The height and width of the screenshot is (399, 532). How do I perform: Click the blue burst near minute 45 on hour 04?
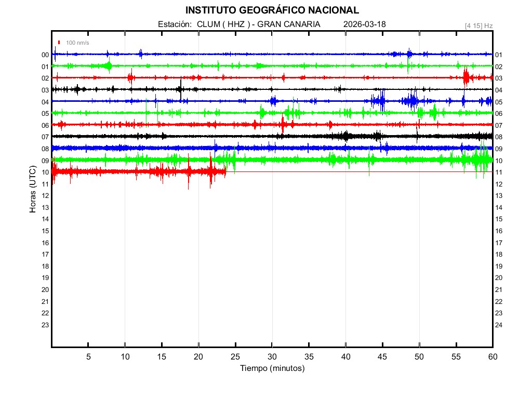382,100
